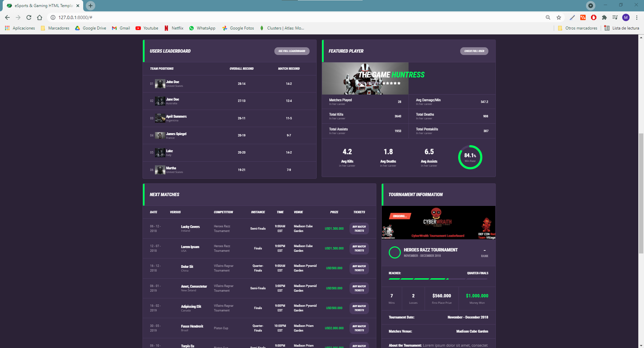Open the Aplicaciones apps grid shortcut

coord(20,28)
